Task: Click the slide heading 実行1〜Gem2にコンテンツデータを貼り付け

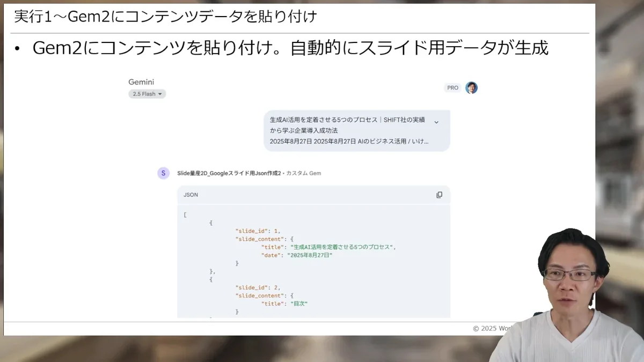Action: (x=165, y=17)
